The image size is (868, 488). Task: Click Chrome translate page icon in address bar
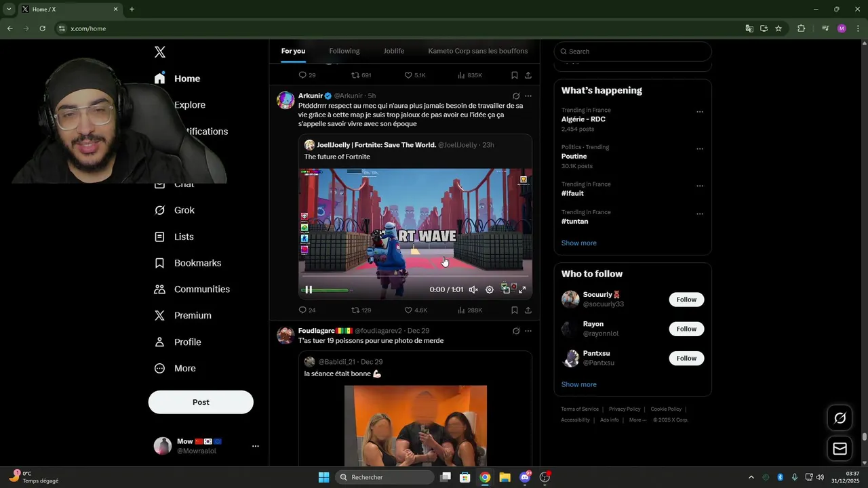749,28
